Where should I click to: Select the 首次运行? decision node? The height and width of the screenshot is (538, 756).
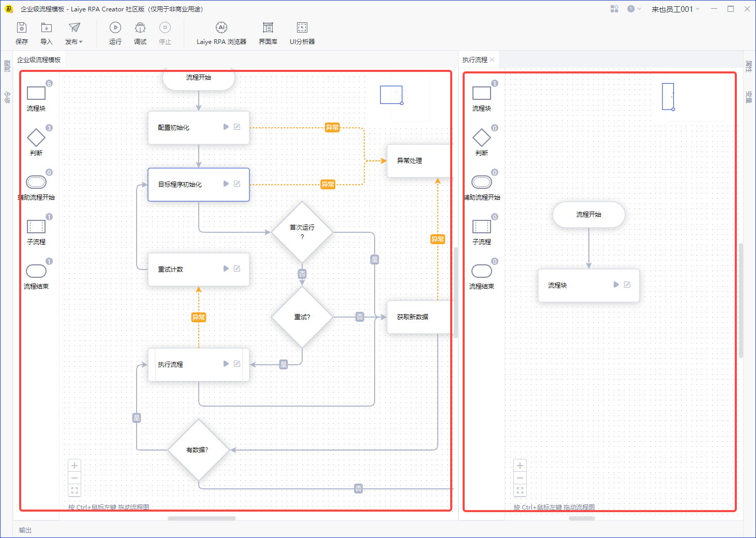point(302,232)
